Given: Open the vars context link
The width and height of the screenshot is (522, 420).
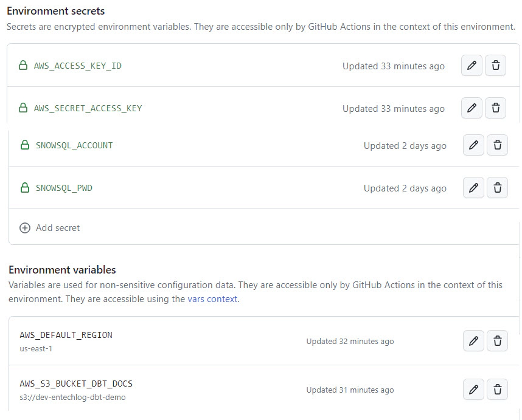Looking at the screenshot, I should (x=213, y=299).
